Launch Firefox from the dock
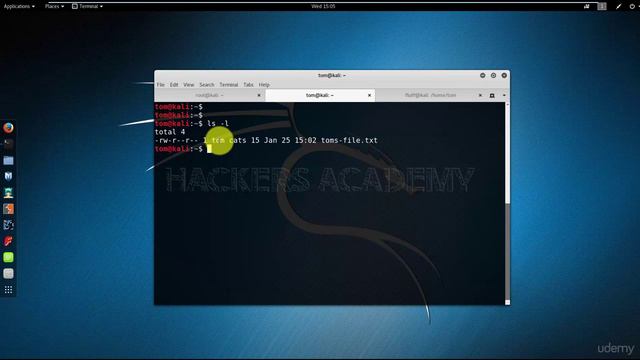Screen dimensions: 640x360 [x=8, y=128]
